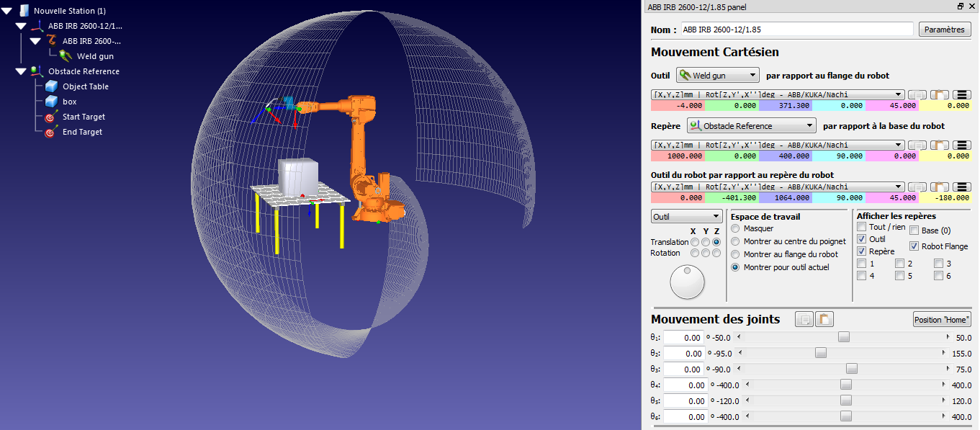
Task: Collapse the ABB IRB 2600 robot node
Action: (x=35, y=41)
